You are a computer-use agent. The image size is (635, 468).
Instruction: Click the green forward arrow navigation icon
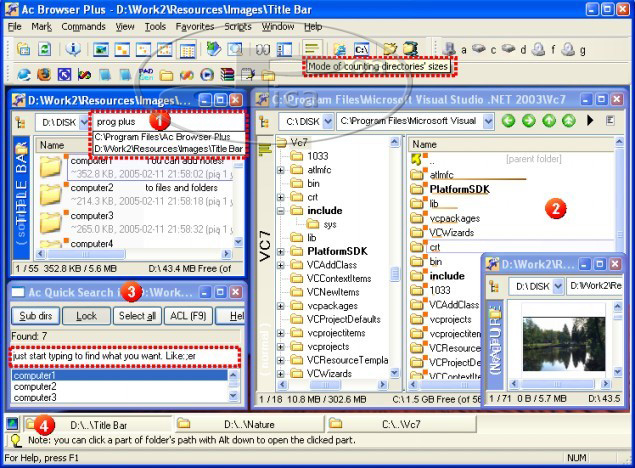click(x=528, y=121)
